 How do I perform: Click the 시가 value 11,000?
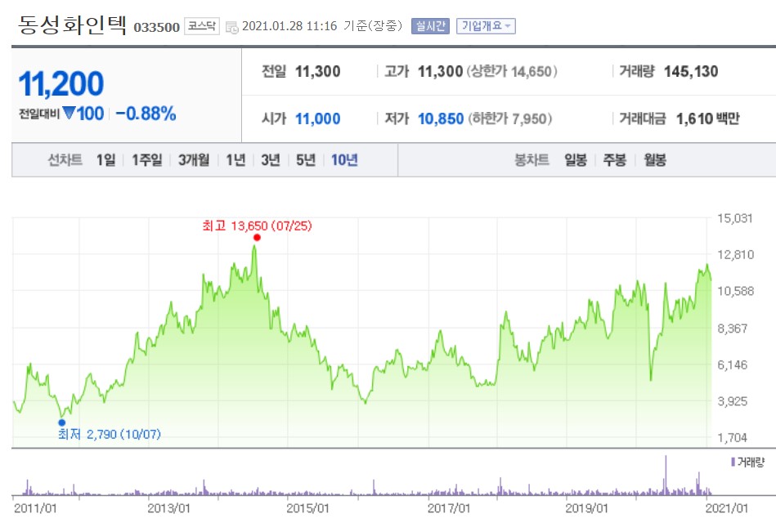pos(318,118)
